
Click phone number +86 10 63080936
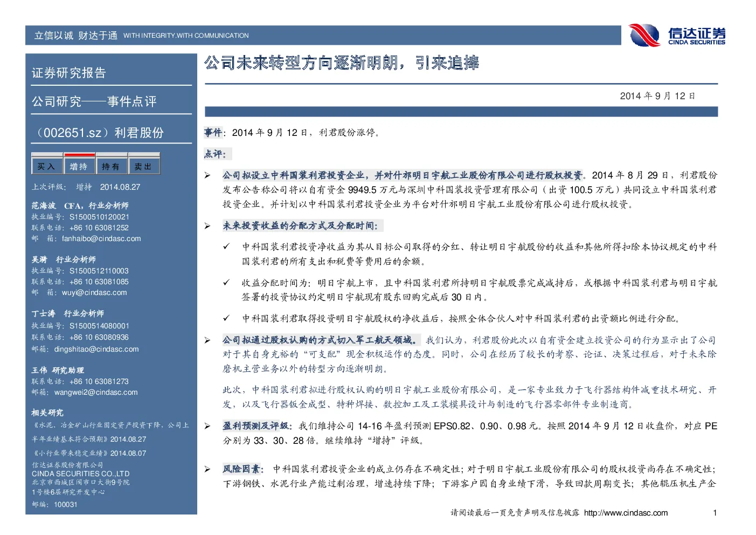(x=99, y=337)
